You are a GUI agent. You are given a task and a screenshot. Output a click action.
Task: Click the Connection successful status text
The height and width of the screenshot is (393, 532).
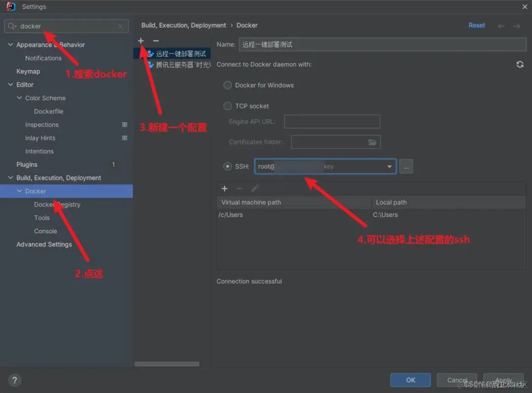pos(249,282)
